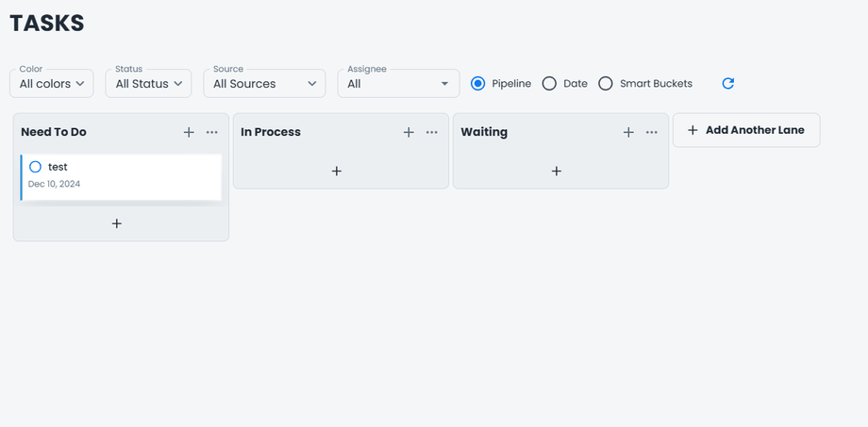
Task: Switch to Date view radio button
Action: coord(549,84)
